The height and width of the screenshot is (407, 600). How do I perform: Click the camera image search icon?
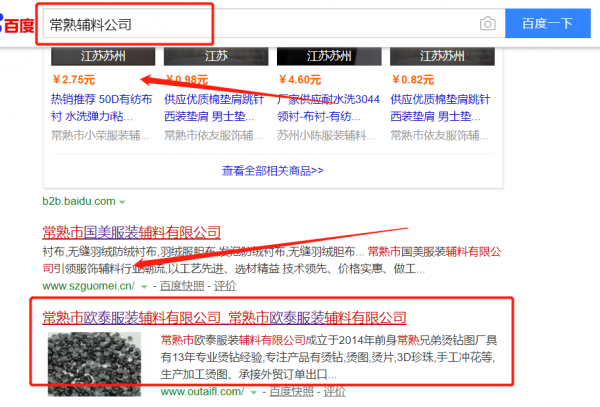click(x=487, y=23)
